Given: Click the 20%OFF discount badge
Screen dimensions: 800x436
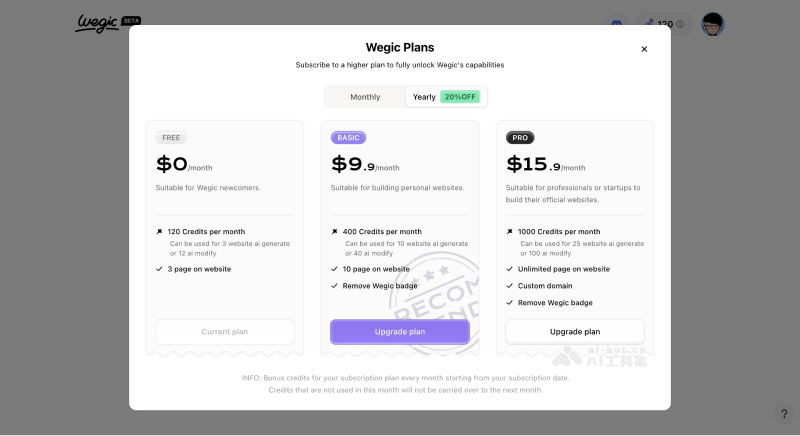Looking at the screenshot, I should pos(460,97).
